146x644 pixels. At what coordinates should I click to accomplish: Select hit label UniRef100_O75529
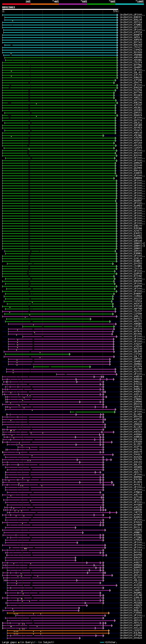click(131, 540)
